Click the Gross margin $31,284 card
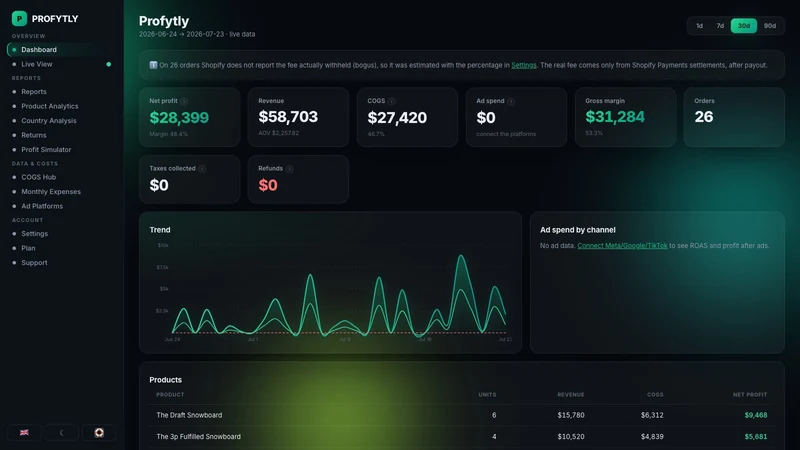This screenshot has width=800, height=450. pyautogui.click(x=625, y=117)
